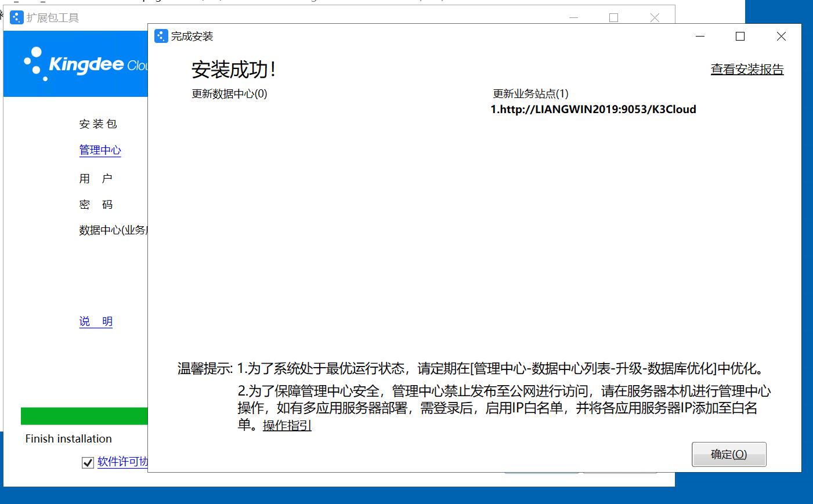Open the 操作指引 link
The width and height of the screenshot is (813, 504).
point(287,425)
